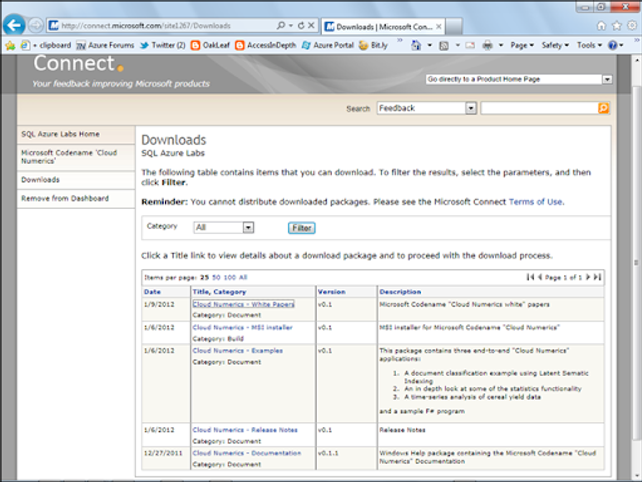This screenshot has width=642, height=482.
Task: Open the clipboard favorites shortcut
Action: (46, 45)
